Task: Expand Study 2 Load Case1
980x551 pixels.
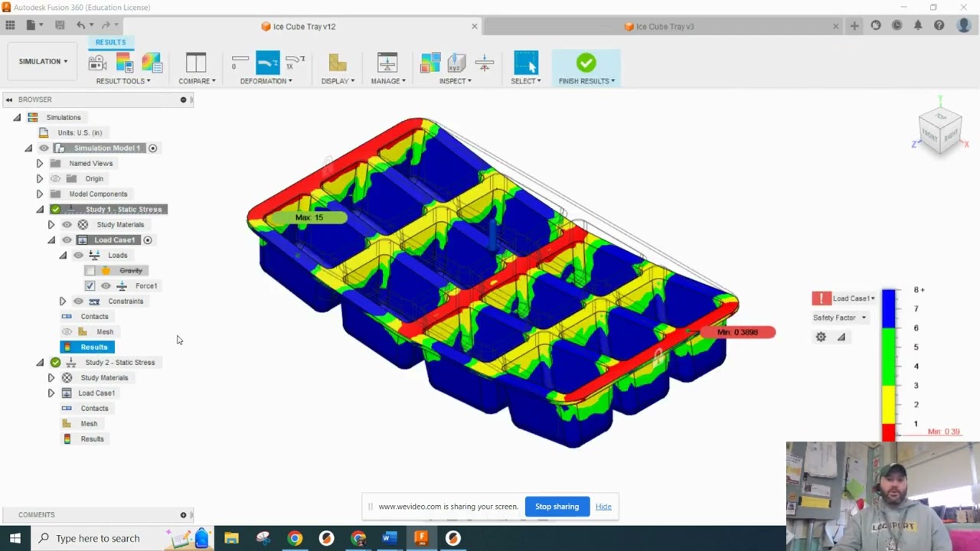Action: [51, 393]
